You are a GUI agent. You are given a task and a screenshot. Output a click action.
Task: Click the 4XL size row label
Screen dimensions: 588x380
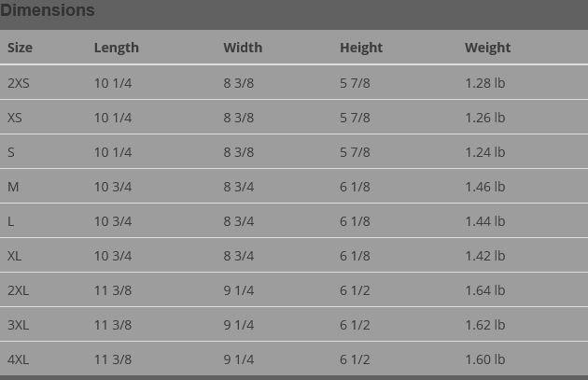pyautogui.click(x=19, y=359)
